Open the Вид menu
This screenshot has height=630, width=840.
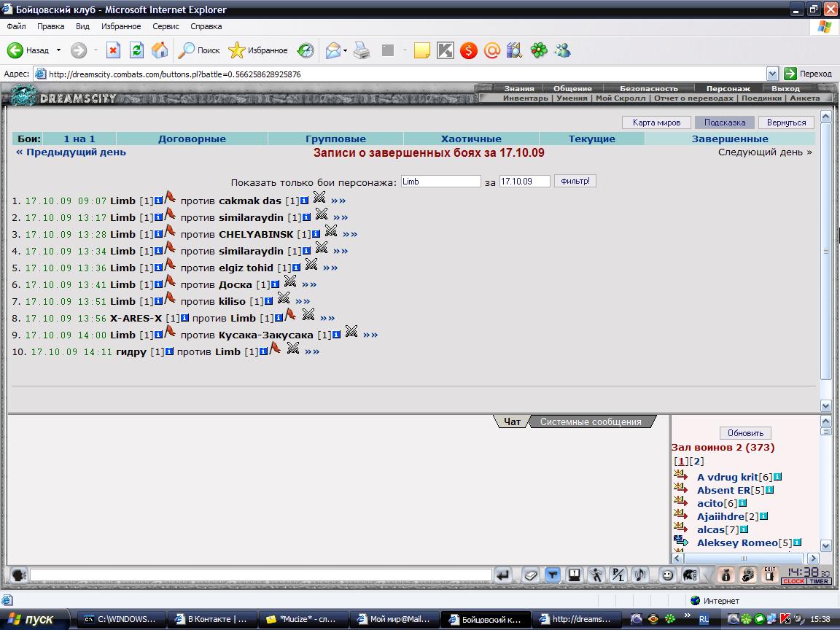(82, 26)
